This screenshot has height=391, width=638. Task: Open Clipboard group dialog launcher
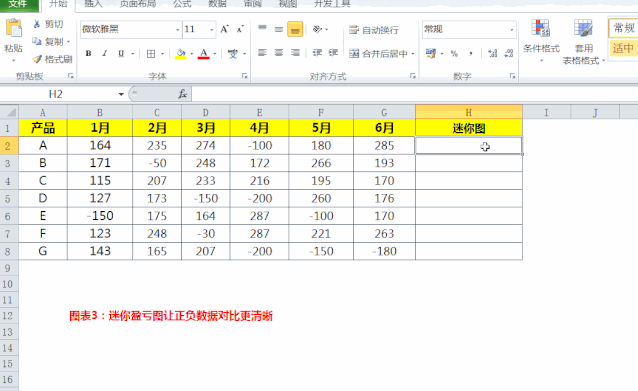71,76
